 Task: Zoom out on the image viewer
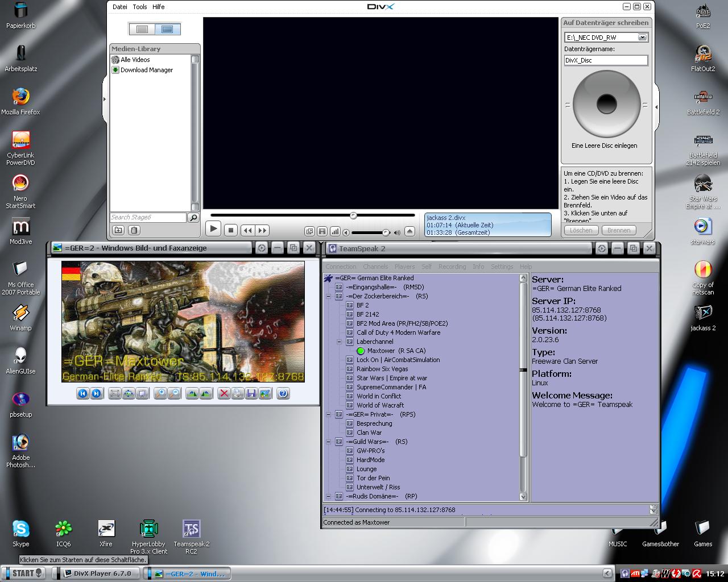[x=174, y=393]
